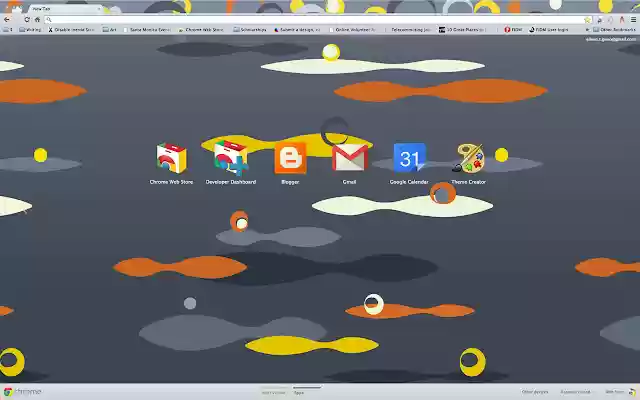Open the Santa Monica bookmark
This screenshot has height=400, width=640.
point(147,30)
